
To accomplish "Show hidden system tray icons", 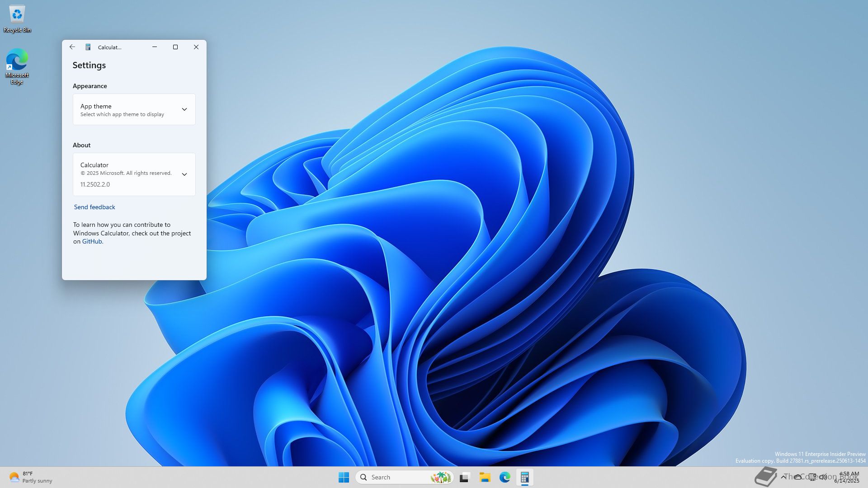I will [x=783, y=477].
